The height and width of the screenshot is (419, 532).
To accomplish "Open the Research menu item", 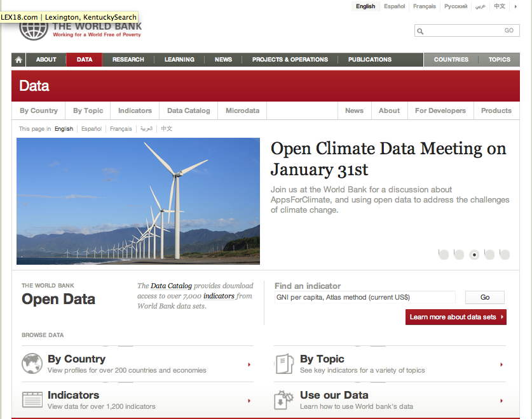I will point(128,60).
